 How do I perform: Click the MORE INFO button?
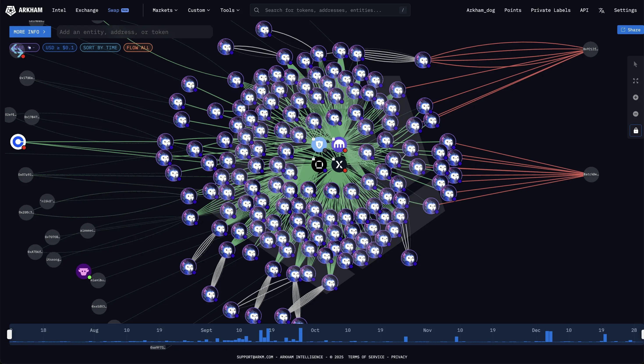pyautogui.click(x=30, y=32)
